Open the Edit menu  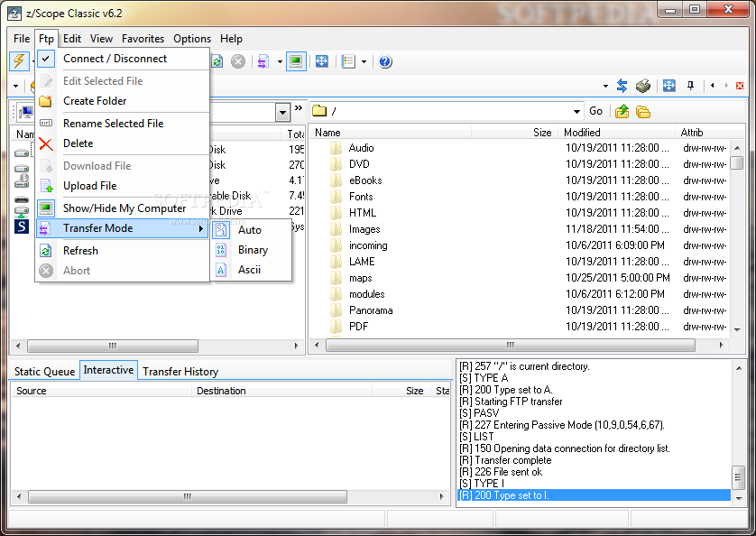pyautogui.click(x=72, y=39)
